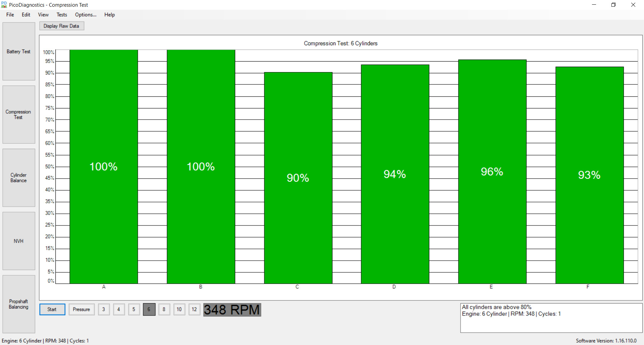The image size is (644, 345).
Task: Open the File menu
Action: pos(10,15)
